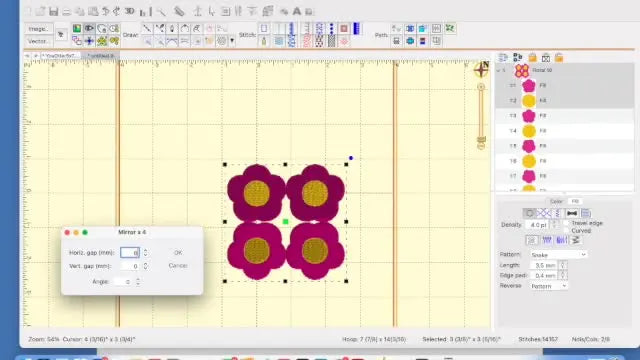Collapse the top group row chevron
This screenshot has width=640, height=360.
click(x=498, y=70)
